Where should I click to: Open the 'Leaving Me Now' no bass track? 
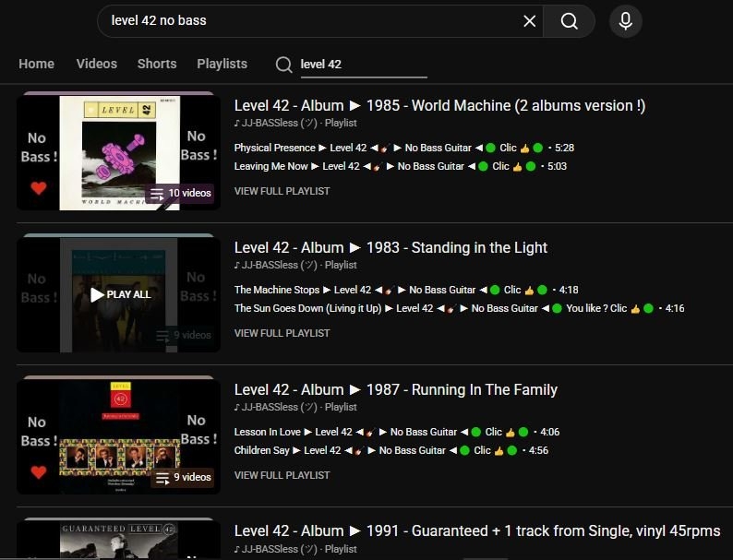[400, 166]
